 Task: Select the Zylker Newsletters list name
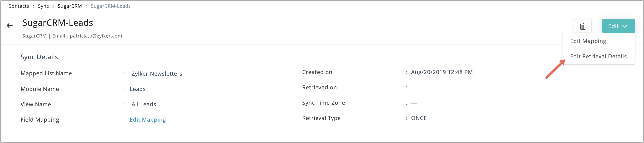[157, 74]
